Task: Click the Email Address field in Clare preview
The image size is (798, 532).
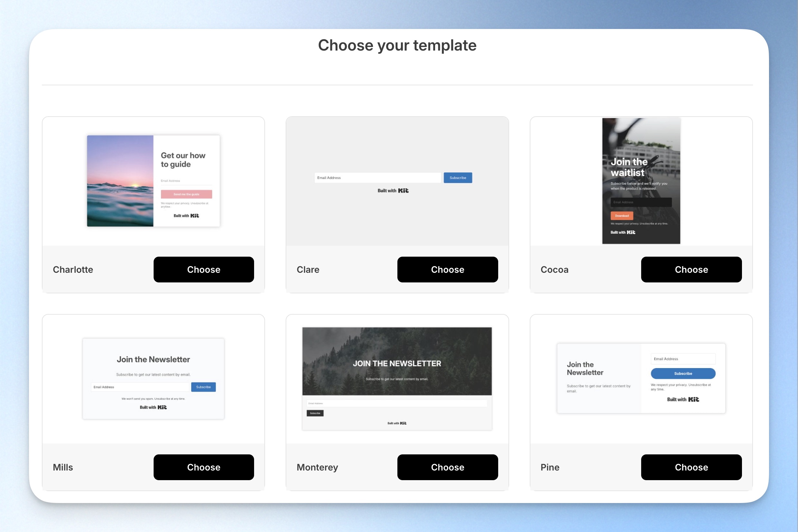Action: [378, 178]
